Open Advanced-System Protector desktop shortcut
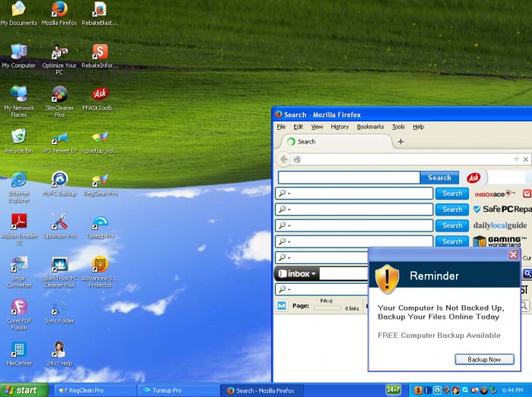 point(100,272)
